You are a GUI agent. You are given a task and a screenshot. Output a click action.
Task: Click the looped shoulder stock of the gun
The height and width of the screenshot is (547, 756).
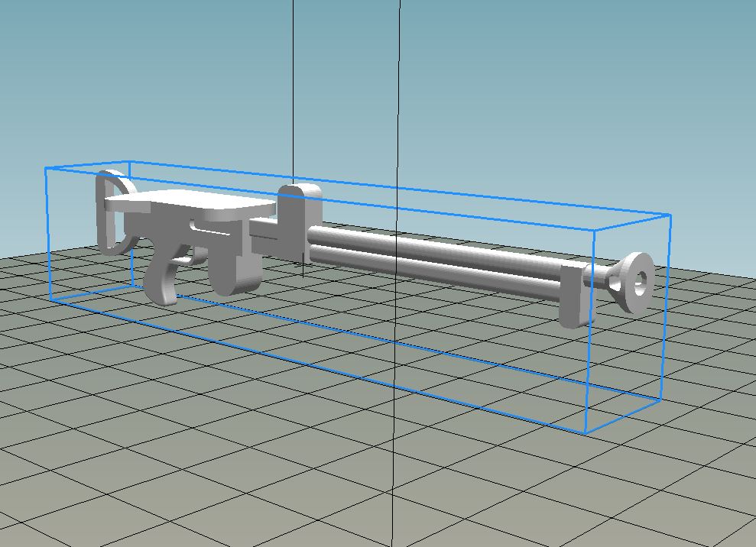coord(114,212)
